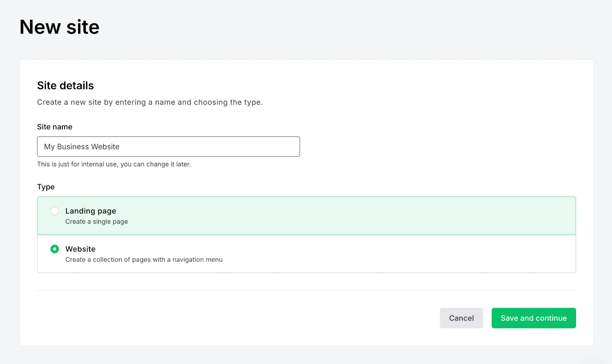Click the "Create a single page" description
612x364 pixels.
tap(96, 222)
